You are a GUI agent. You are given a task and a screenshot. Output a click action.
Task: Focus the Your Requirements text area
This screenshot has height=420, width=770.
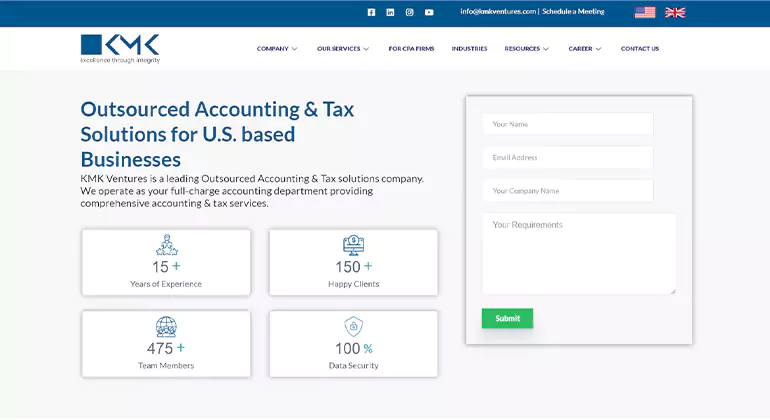click(578, 253)
